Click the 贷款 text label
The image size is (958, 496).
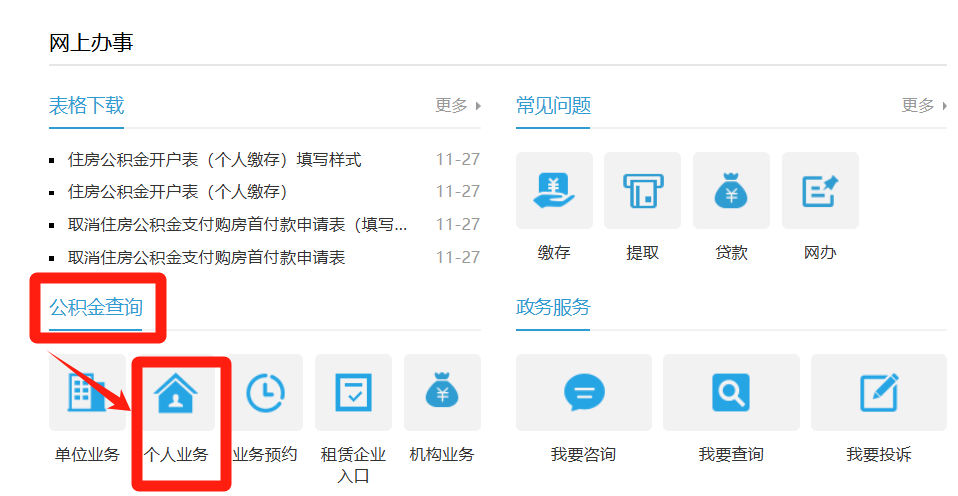click(731, 252)
